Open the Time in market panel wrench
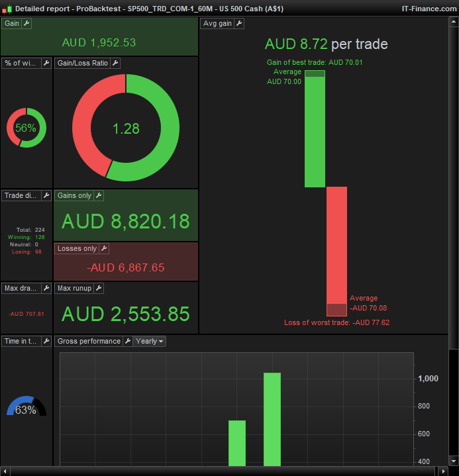459x476 pixels. 46,341
